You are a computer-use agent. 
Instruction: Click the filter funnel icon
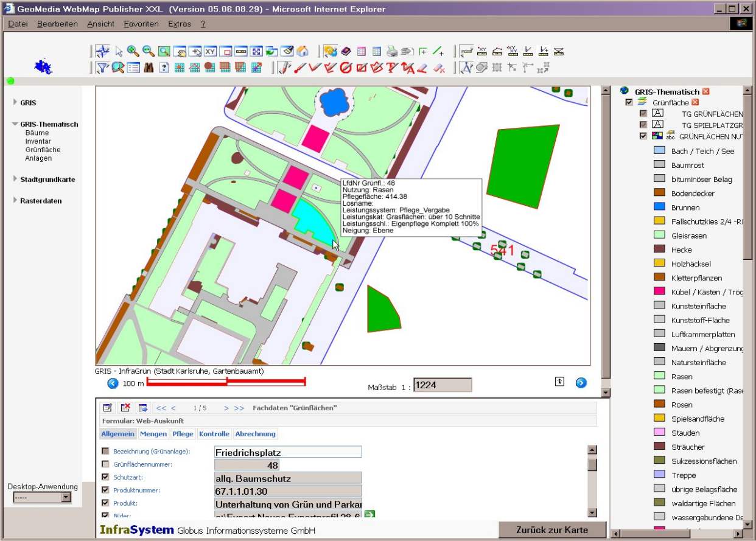pos(102,68)
